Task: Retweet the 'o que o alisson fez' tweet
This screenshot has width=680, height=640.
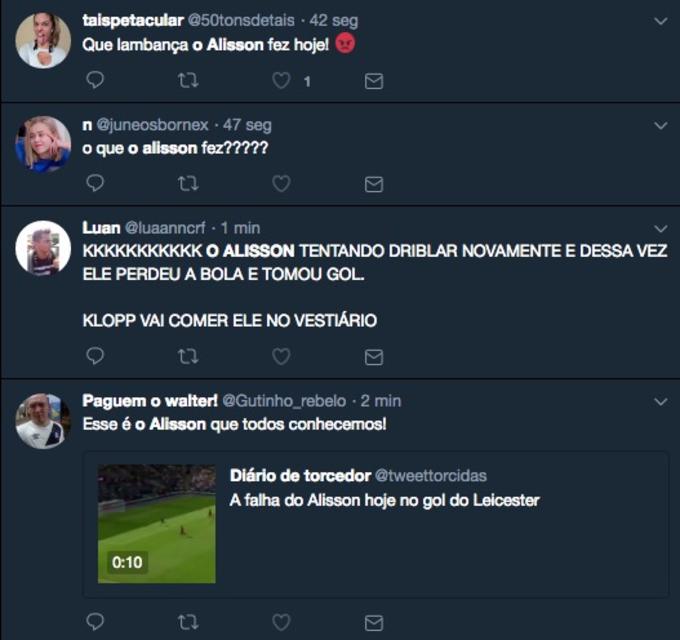Action: coord(188,184)
